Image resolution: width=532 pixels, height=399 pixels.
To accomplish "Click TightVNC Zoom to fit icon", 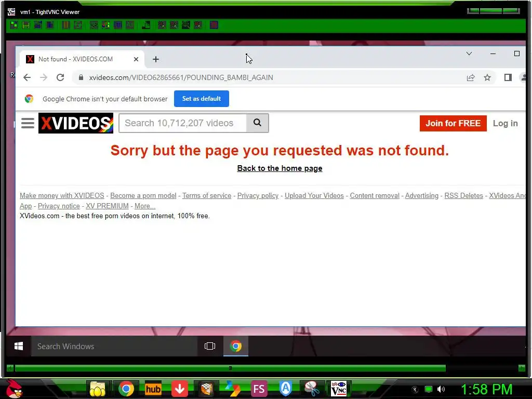I will pyautogui.click(x=198, y=25).
